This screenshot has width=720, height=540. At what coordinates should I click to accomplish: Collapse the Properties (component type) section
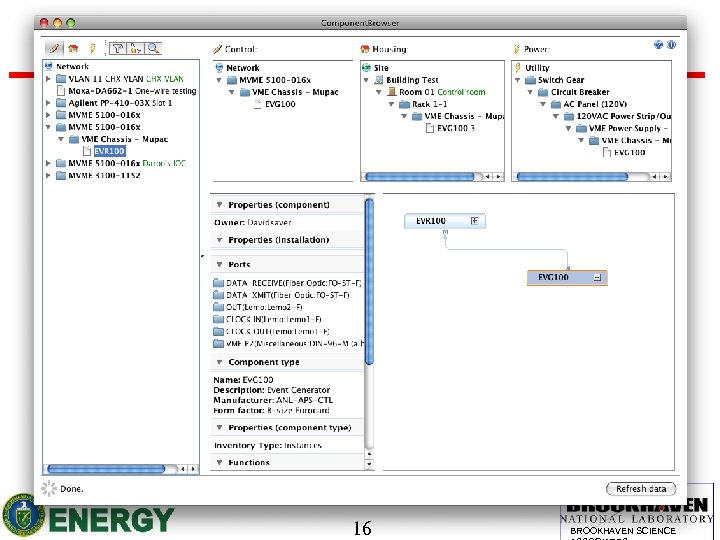click(x=219, y=428)
